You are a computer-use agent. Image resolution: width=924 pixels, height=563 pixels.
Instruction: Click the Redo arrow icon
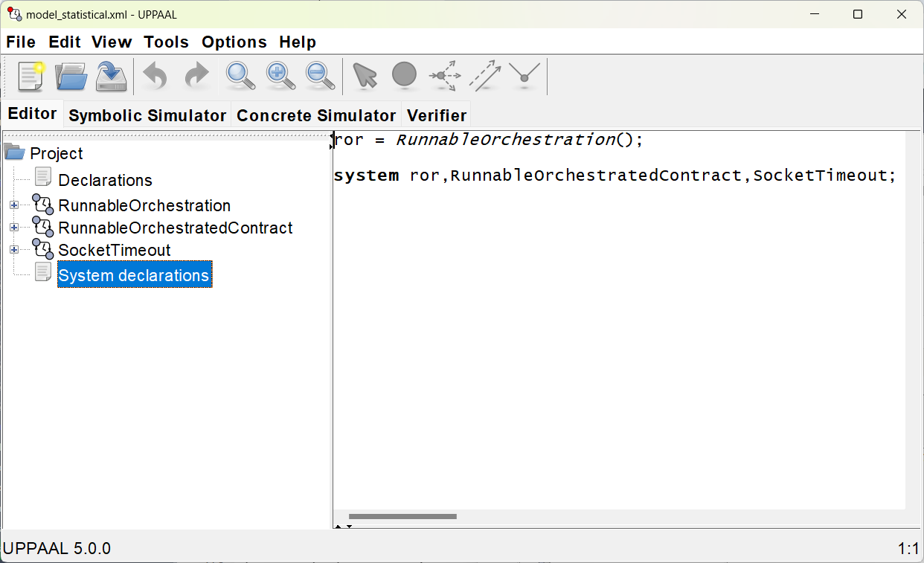tap(196, 76)
